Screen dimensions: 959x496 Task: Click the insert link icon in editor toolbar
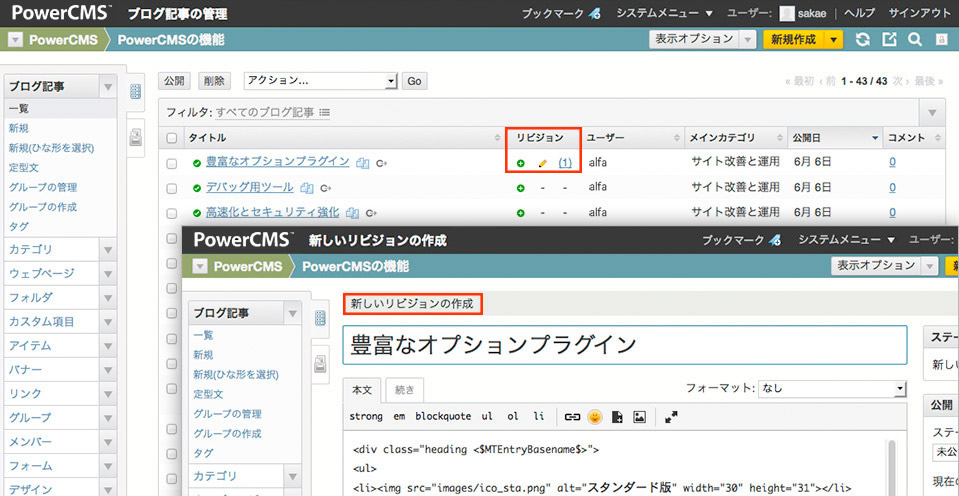coord(572,416)
